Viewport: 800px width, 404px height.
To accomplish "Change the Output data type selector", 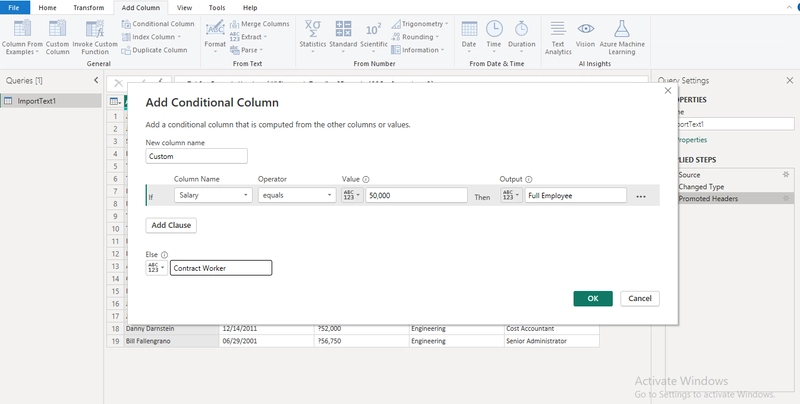I will [511, 195].
